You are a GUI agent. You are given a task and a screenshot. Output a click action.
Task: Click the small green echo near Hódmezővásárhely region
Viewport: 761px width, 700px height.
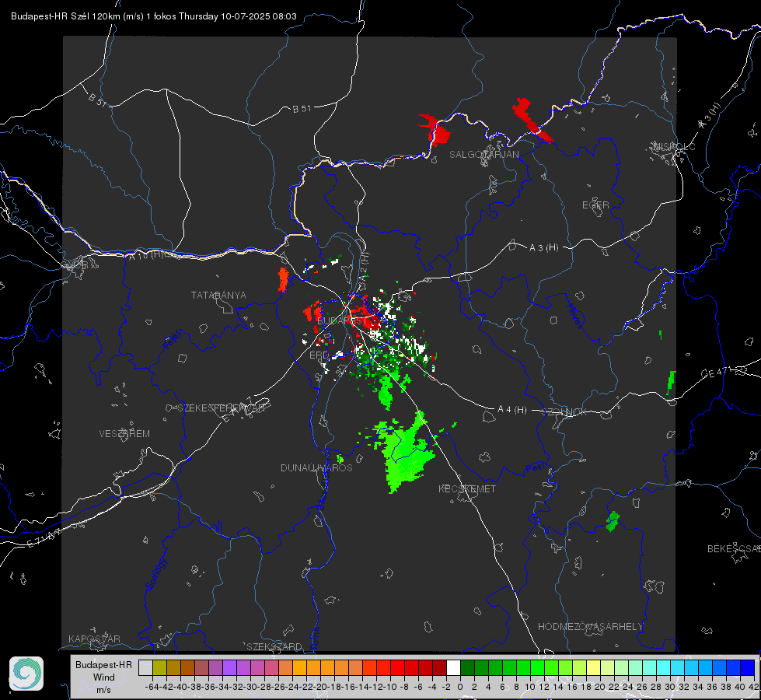point(613,522)
